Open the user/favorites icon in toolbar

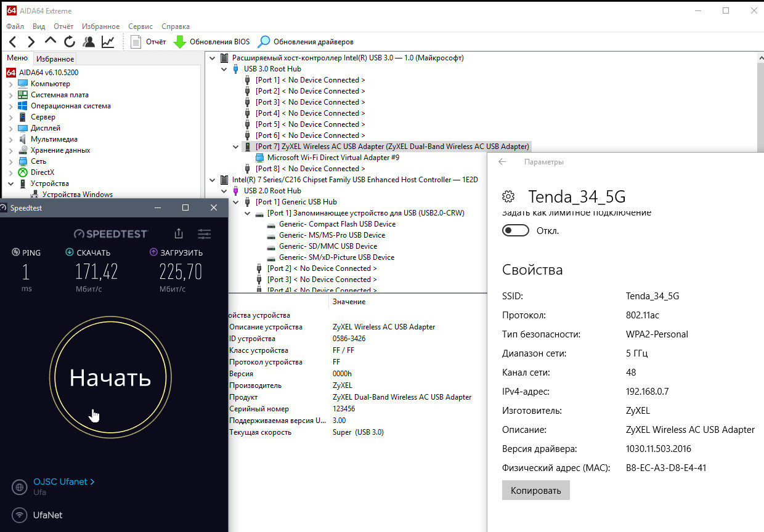[x=89, y=42]
